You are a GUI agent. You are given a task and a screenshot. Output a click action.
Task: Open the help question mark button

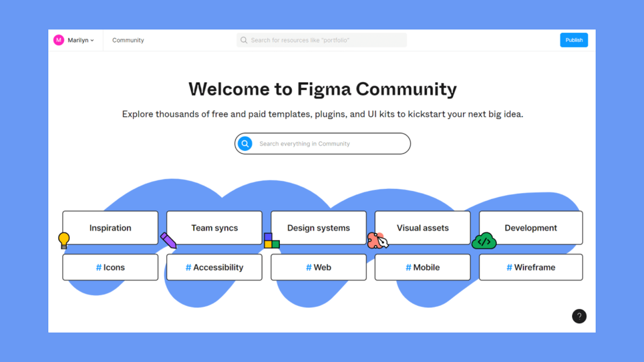click(x=579, y=316)
